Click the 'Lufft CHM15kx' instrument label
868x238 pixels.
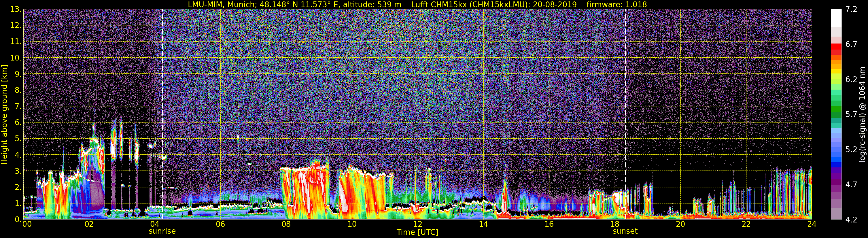439,4
